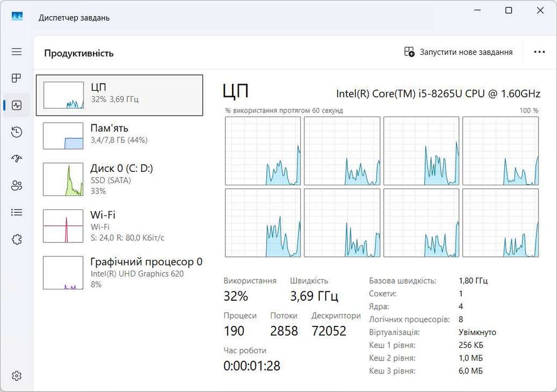Click the Віртуалізація value Увімкнуто
Viewport: 557px width, 392px height.
(477, 332)
